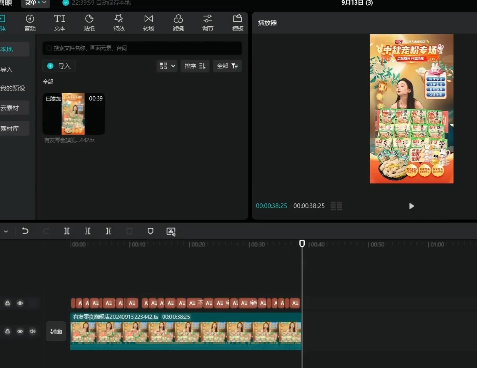
Task: Select the main video clip in timeline
Action: point(186,331)
